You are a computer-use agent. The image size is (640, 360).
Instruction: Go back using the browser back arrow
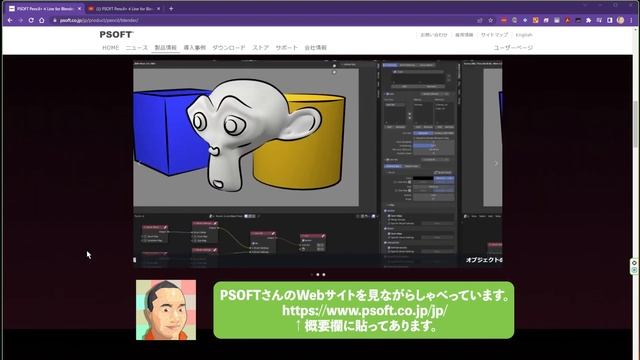click(x=10, y=20)
